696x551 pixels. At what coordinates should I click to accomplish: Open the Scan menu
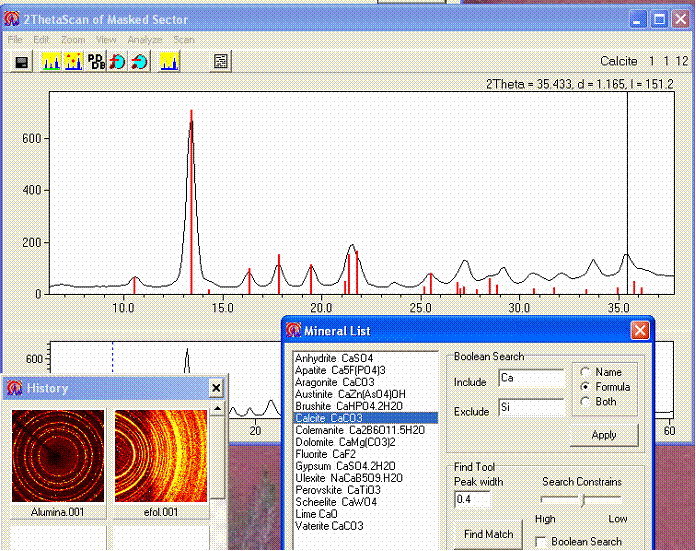point(184,40)
